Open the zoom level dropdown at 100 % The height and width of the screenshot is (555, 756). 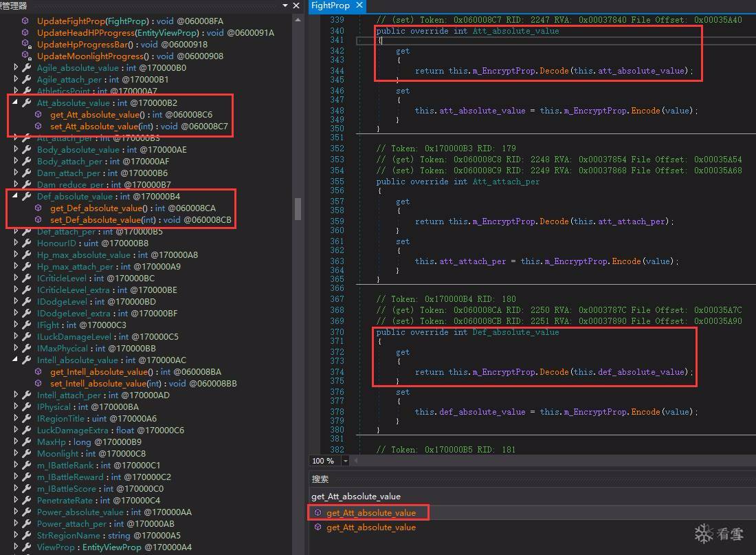pyautogui.click(x=345, y=461)
